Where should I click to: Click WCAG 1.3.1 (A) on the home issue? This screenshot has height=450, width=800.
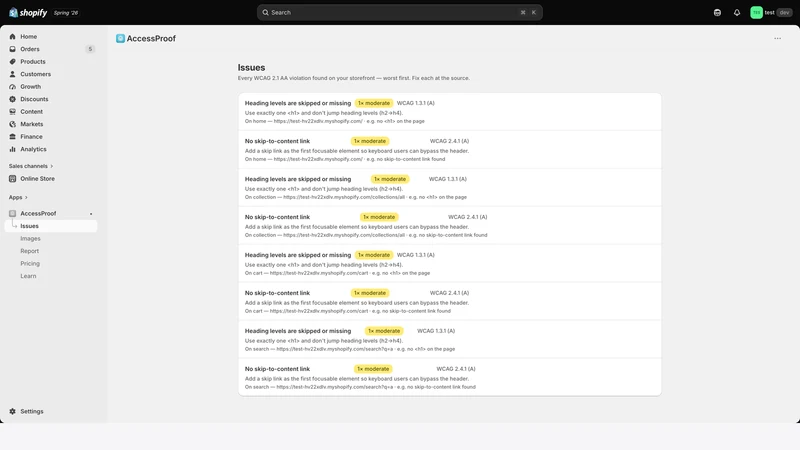pyautogui.click(x=416, y=103)
